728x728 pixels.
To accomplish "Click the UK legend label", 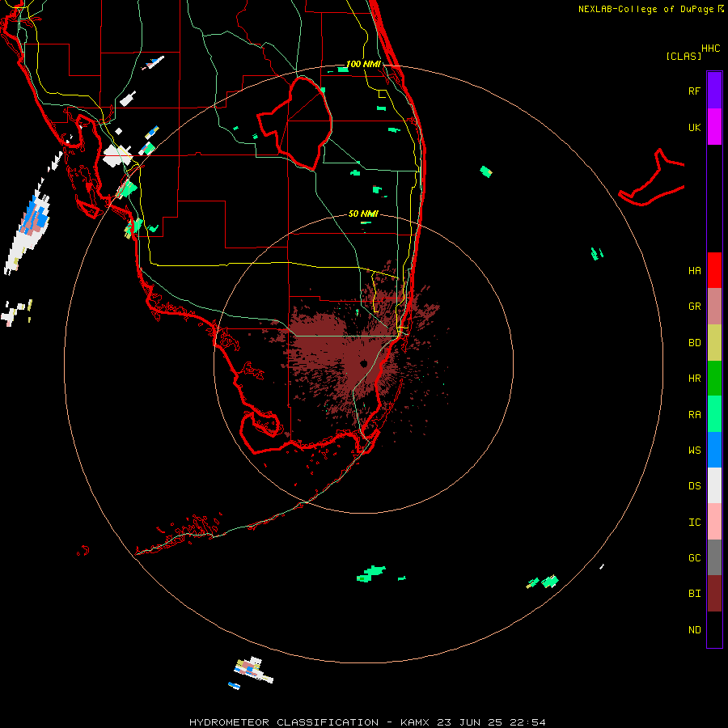I will tap(694, 127).
